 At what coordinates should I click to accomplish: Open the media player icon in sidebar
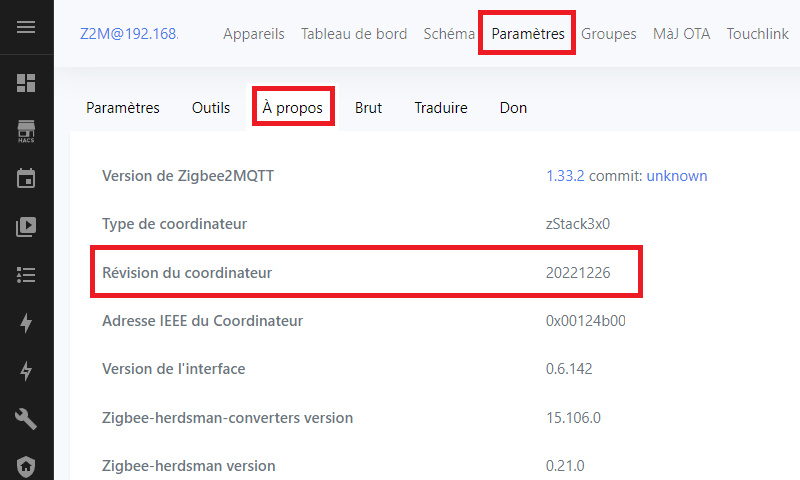pos(26,227)
